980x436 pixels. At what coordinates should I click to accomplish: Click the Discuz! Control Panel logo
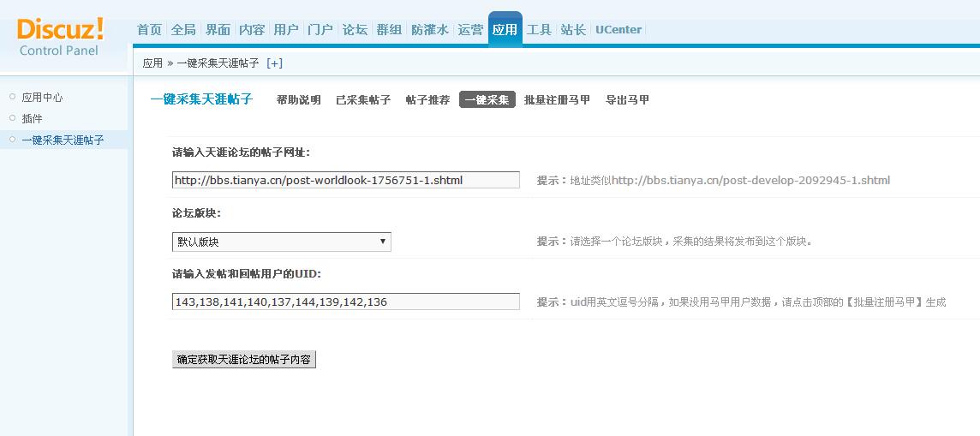(61, 36)
